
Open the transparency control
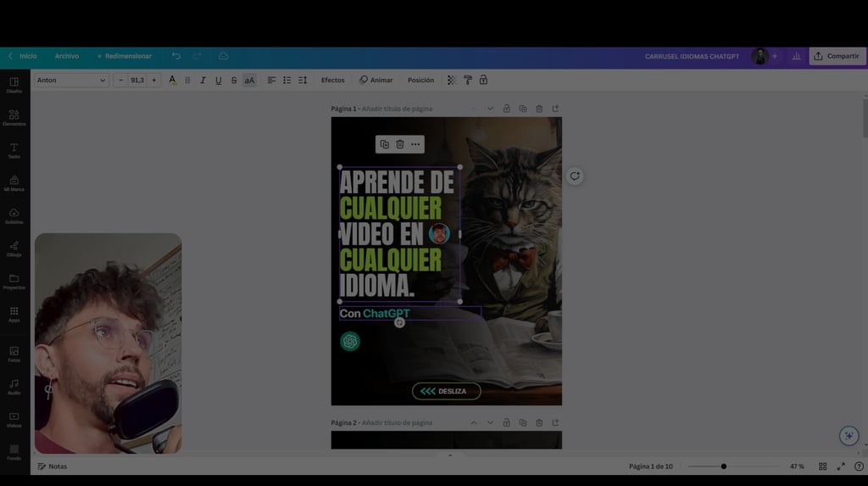click(452, 81)
